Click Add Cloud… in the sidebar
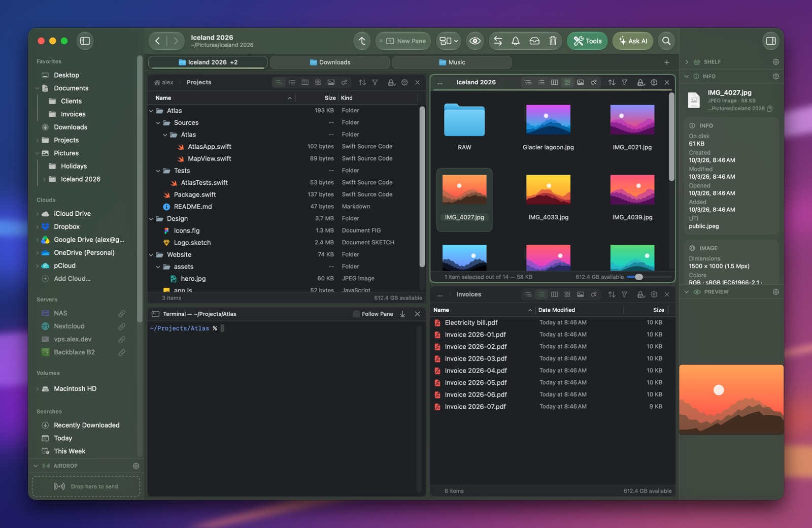This screenshot has width=812, height=528. click(x=72, y=279)
